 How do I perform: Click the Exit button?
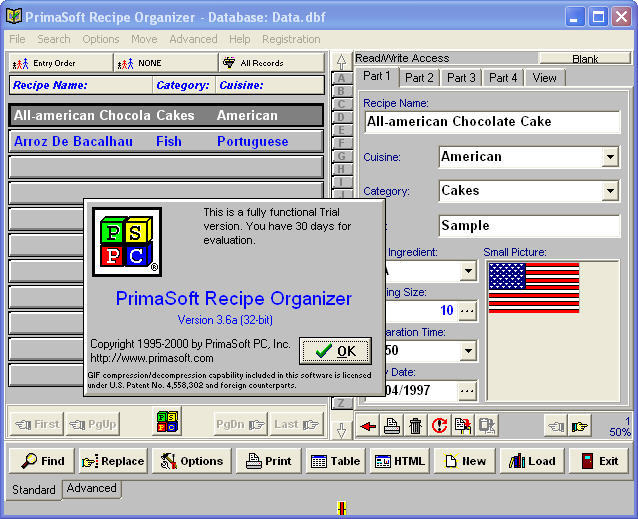(x=599, y=461)
